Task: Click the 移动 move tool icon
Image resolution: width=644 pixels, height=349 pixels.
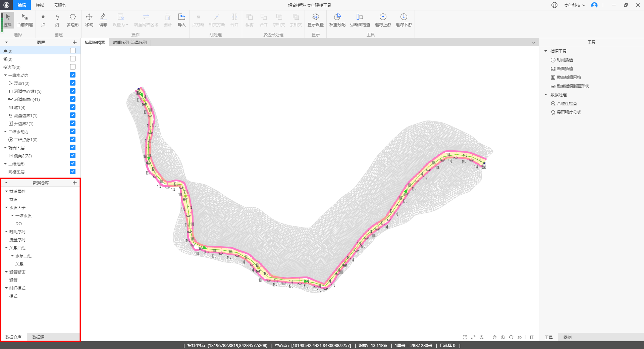Action: (x=89, y=20)
